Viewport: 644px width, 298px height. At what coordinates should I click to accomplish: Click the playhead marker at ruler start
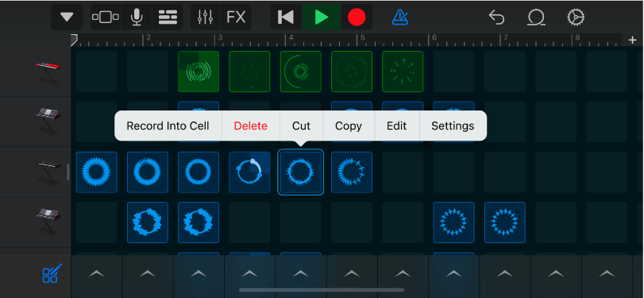tap(74, 40)
